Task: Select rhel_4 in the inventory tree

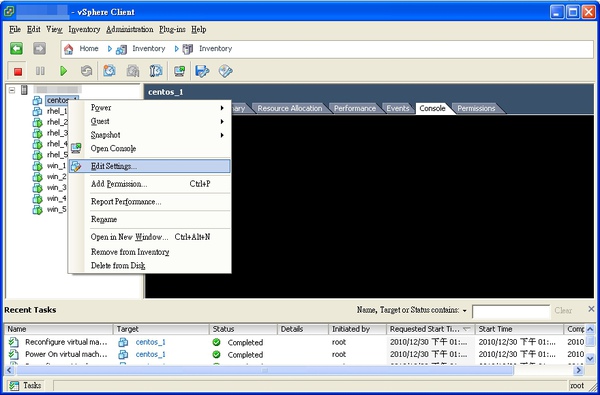Action: click(x=57, y=144)
